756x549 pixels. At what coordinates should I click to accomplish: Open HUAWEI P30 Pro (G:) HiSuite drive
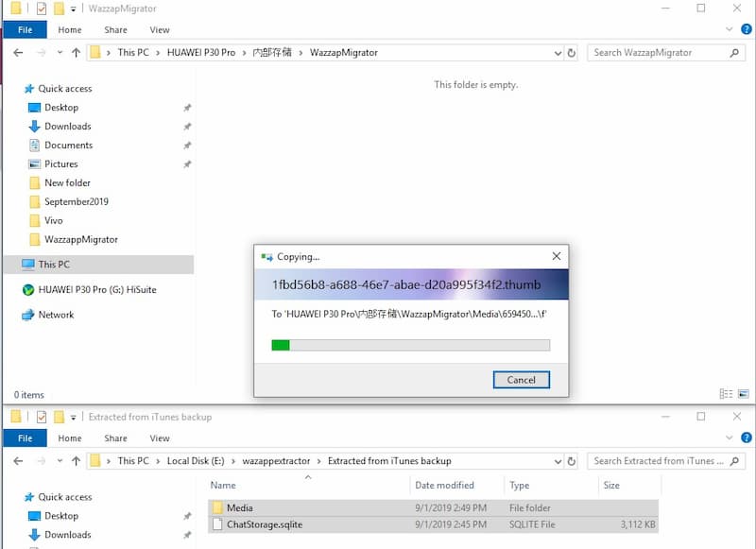point(97,290)
